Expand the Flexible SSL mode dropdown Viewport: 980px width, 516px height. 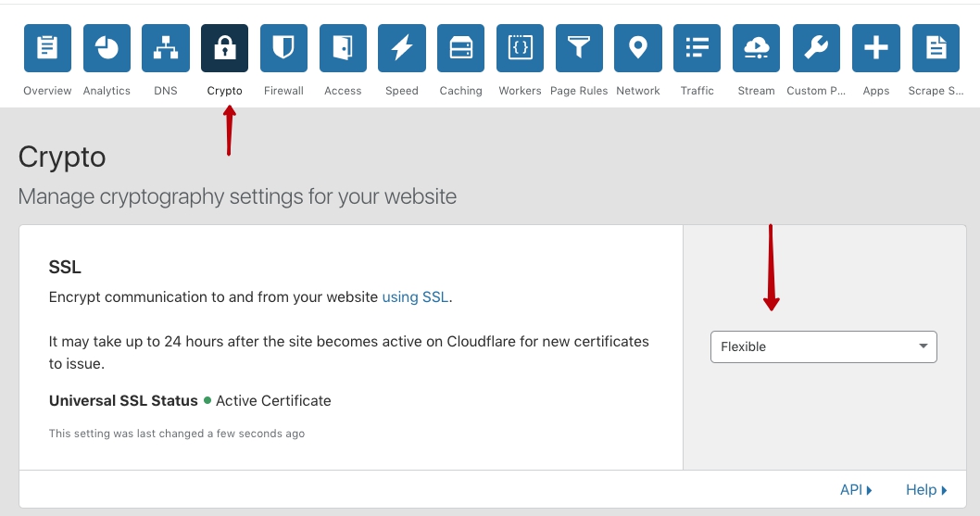pyautogui.click(x=823, y=346)
